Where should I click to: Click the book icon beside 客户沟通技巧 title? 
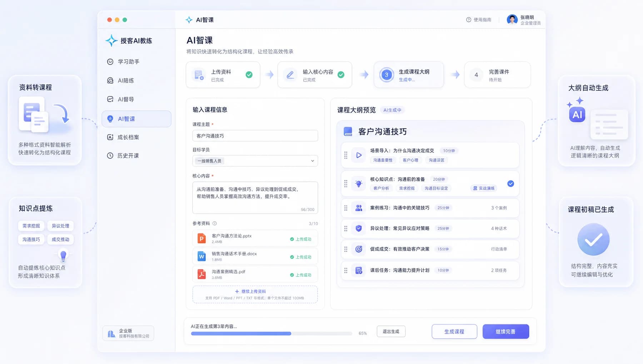coord(348,132)
